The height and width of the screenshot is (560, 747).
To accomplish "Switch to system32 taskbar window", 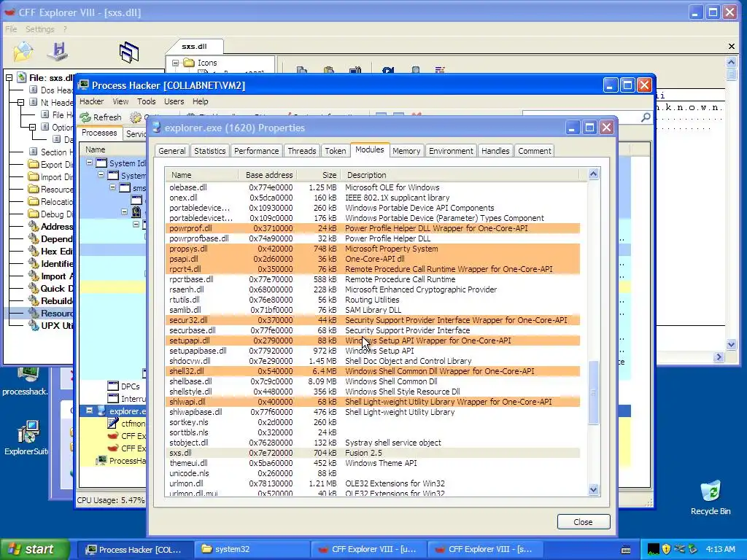I will click(x=252, y=549).
